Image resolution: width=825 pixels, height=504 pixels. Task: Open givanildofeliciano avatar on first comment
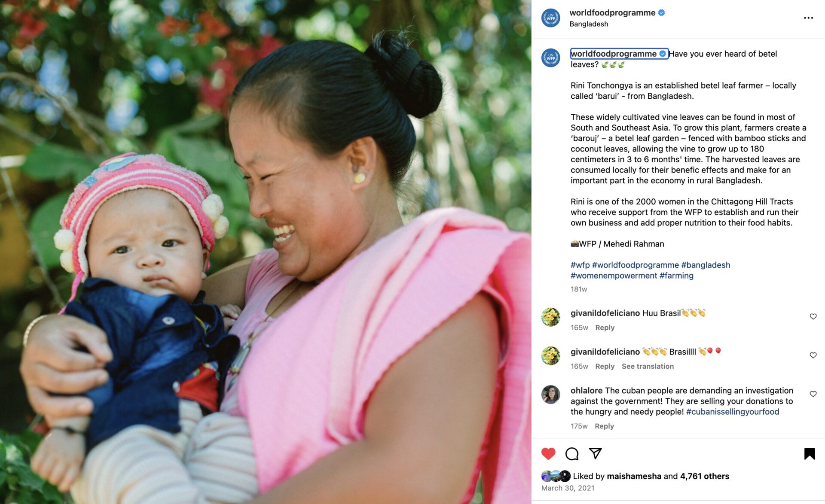[x=550, y=317]
